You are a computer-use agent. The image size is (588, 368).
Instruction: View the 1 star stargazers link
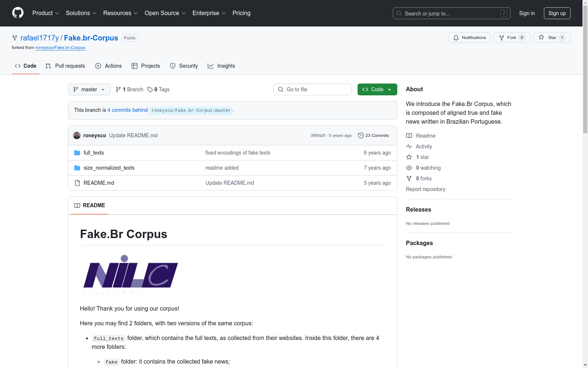[417, 157]
